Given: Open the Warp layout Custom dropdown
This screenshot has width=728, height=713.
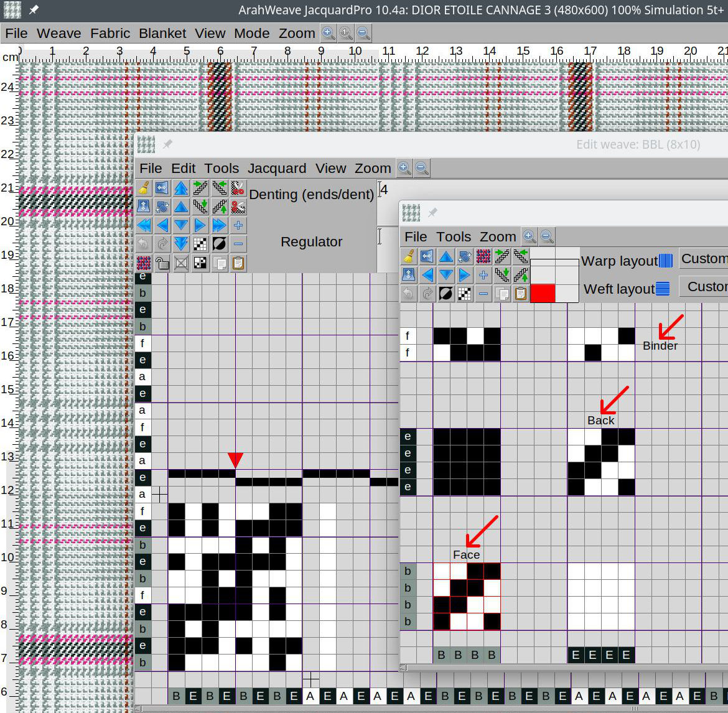Looking at the screenshot, I should [704, 259].
